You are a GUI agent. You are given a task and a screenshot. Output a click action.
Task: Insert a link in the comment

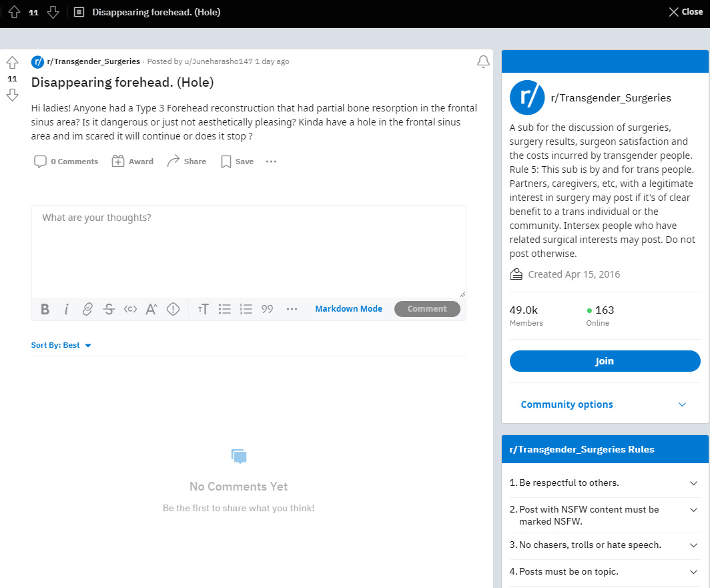(87, 309)
